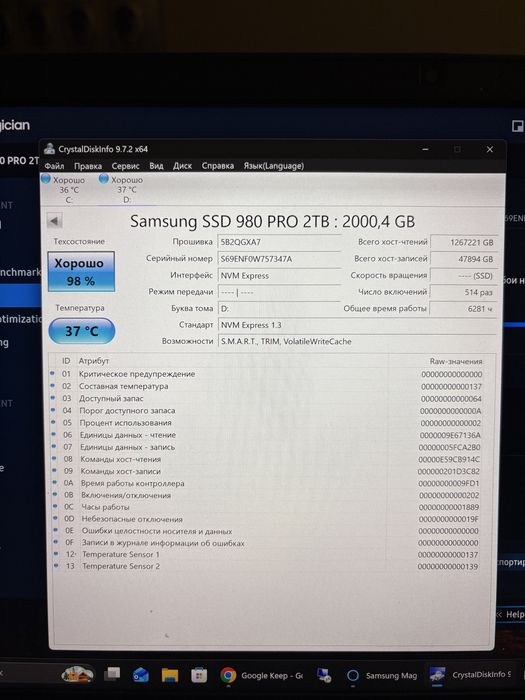This screenshot has height=700, width=525.
Task: Open Samsung Magician from the taskbar
Action: tap(382, 675)
